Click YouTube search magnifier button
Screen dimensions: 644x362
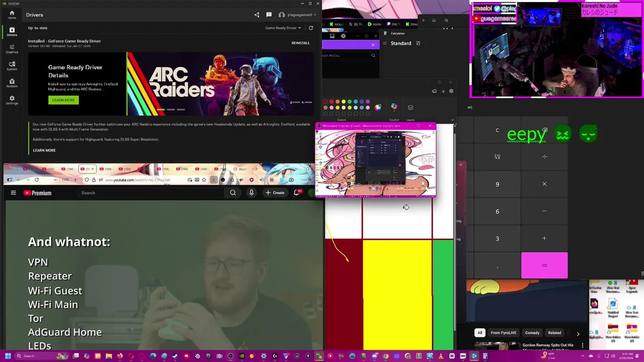233,193
